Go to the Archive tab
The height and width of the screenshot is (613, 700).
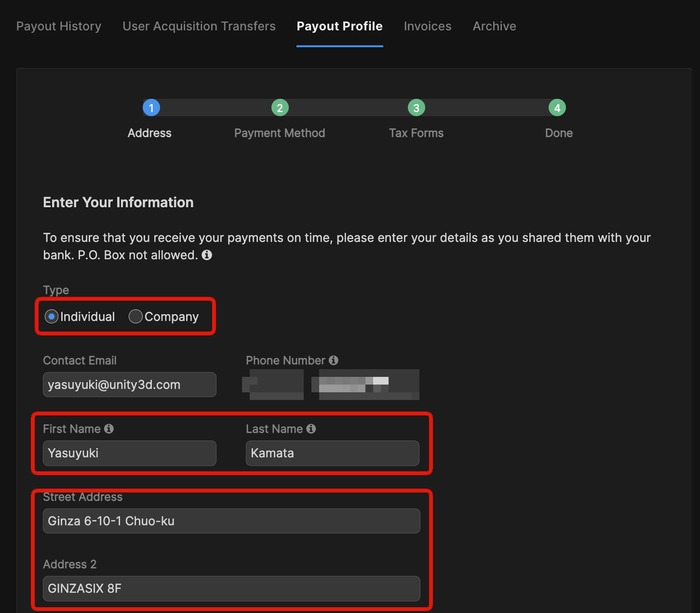[x=494, y=26]
